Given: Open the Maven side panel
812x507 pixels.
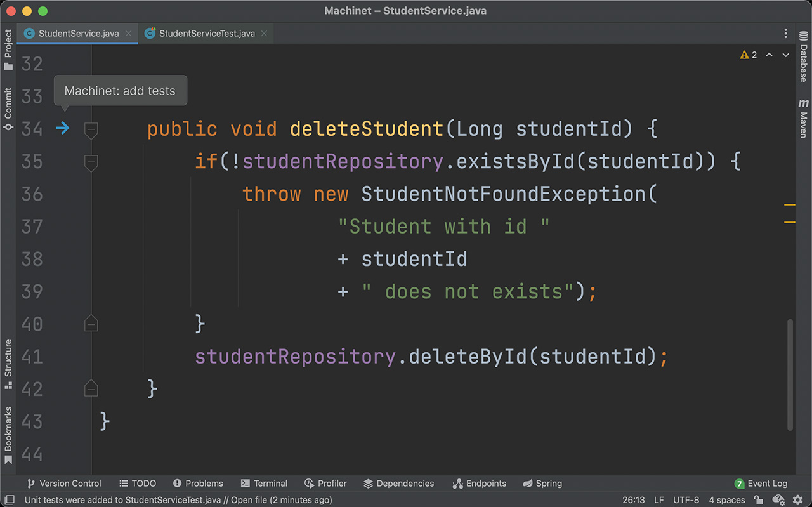Looking at the screenshot, I should click(803, 119).
